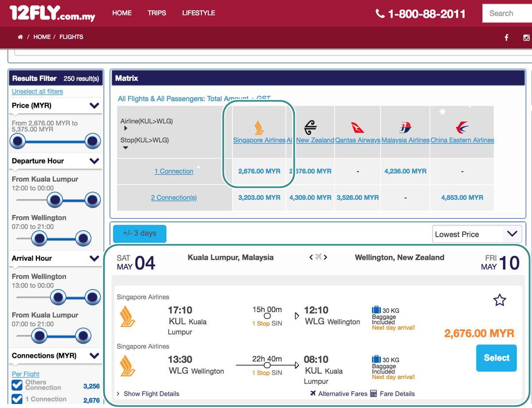Click the Air New Zealand 4,309.00 MYR fare
The width and height of the screenshot is (532, 408).
(x=310, y=198)
